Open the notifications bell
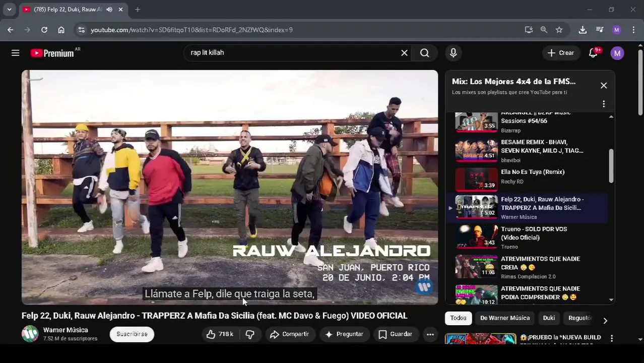The height and width of the screenshot is (363, 644). [x=593, y=53]
